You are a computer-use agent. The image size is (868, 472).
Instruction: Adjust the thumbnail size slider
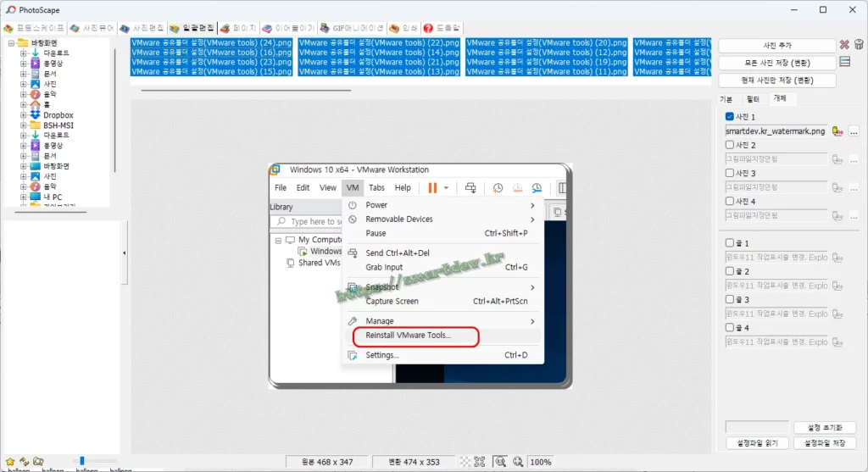point(82,460)
